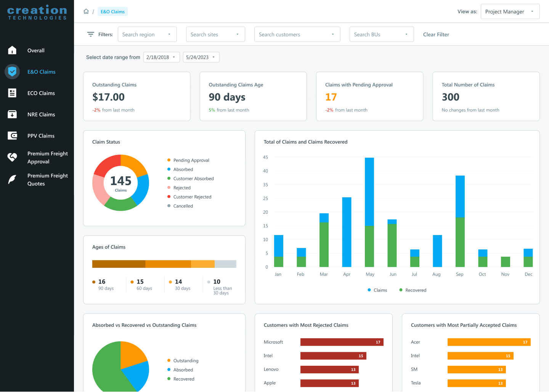This screenshot has height=392, width=549.
Task: Click the filter lines icon
Action: pos(91,34)
